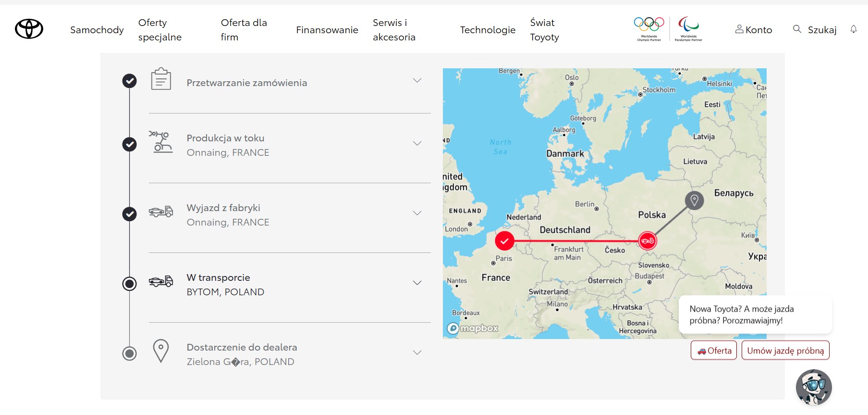Click the Paris label on map
The image size is (868, 415).
point(504,258)
